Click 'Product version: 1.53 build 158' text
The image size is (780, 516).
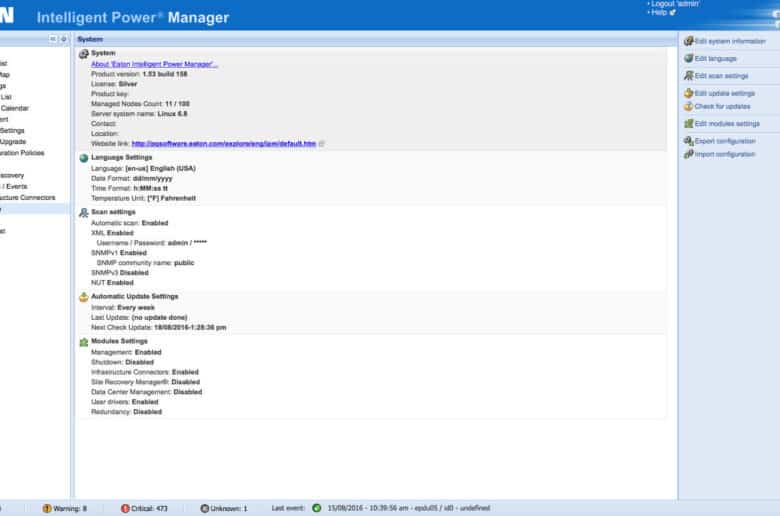point(139,74)
